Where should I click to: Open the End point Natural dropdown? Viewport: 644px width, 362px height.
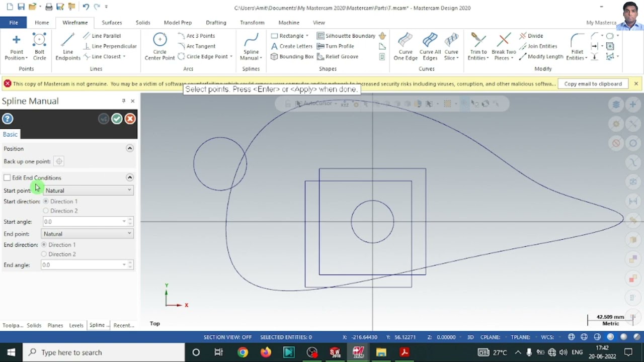click(x=87, y=234)
